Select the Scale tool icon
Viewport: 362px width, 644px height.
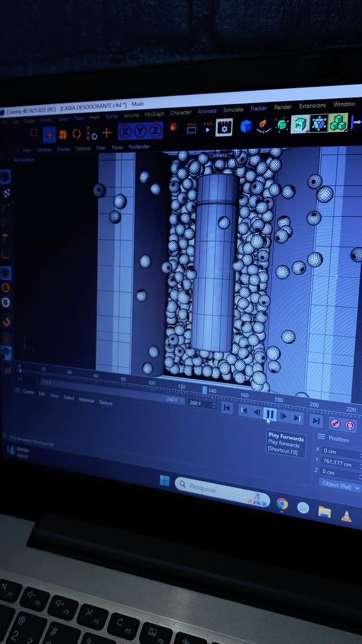coord(63,134)
